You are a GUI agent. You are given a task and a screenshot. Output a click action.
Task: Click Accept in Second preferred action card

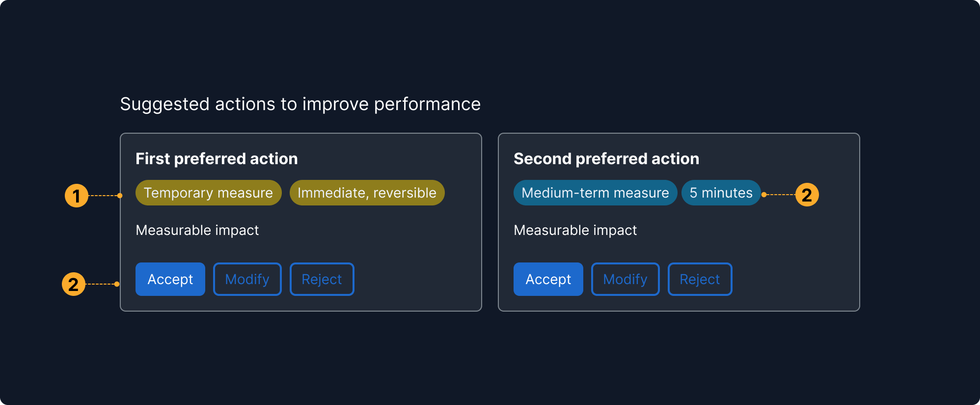click(x=548, y=279)
